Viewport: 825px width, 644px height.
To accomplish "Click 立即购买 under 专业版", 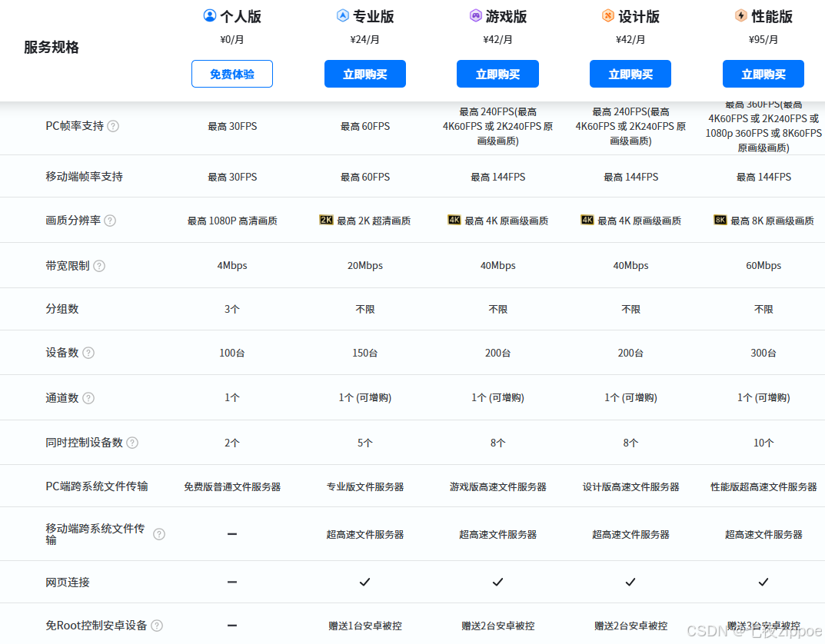I will click(x=365, y=74).
